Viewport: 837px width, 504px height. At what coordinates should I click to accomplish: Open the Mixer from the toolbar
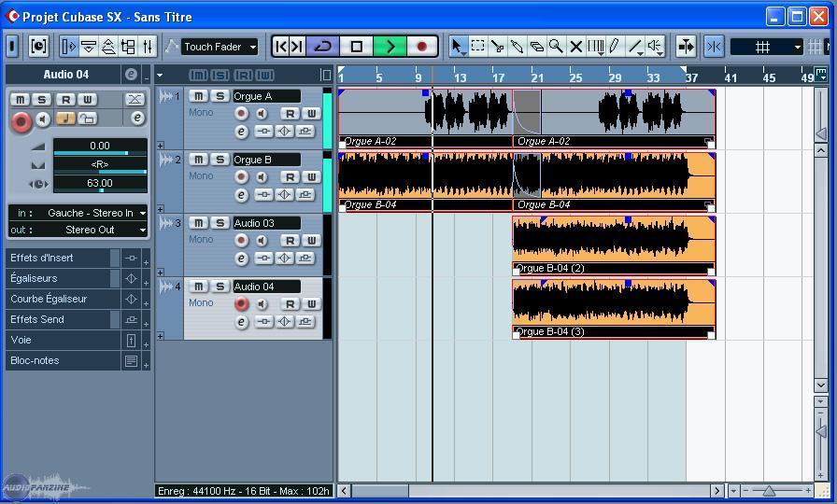coord(148,47)
